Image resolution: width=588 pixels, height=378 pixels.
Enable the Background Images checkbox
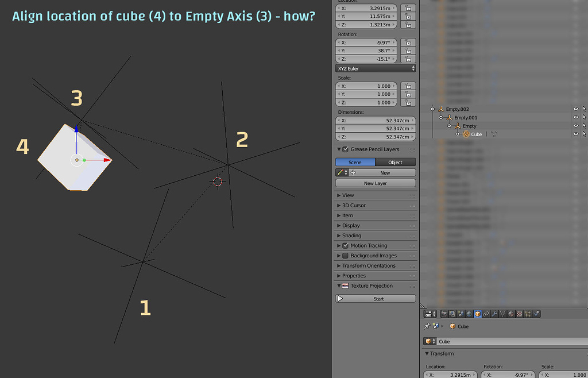click(x=345, y=256)
